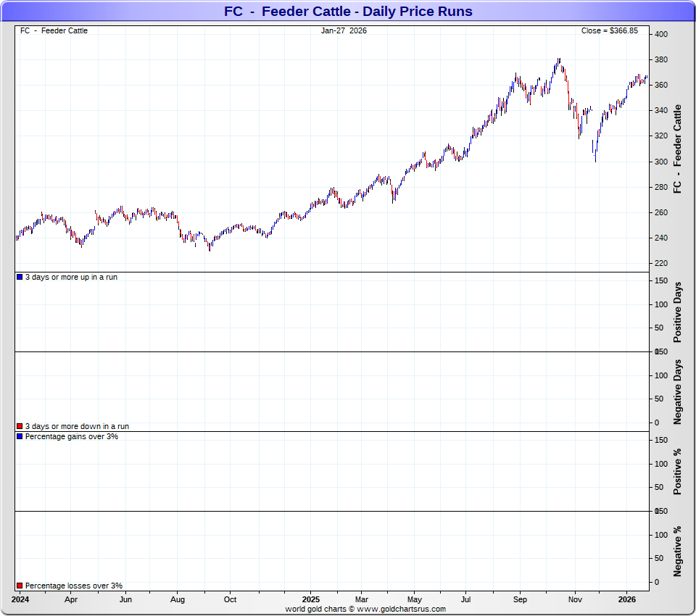Click the blue swatch beside 'Percentage gains over 3%'
696x616 pixels.
(20, 436)
